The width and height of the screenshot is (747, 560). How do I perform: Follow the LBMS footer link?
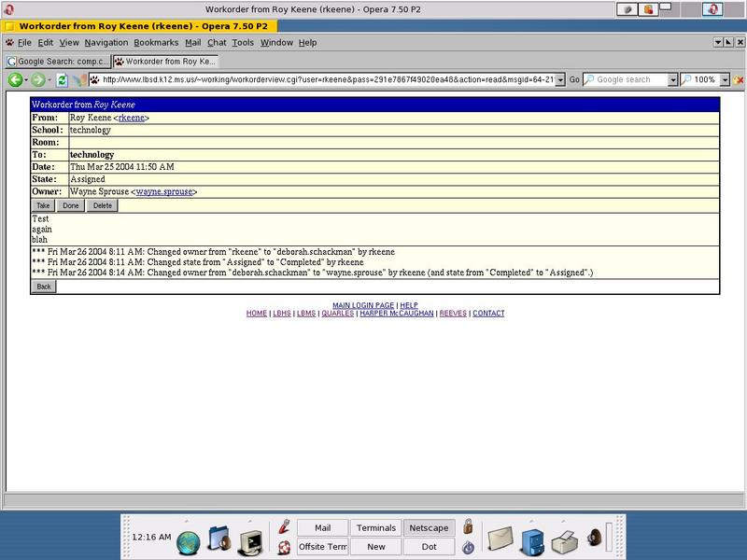(306, 314)
